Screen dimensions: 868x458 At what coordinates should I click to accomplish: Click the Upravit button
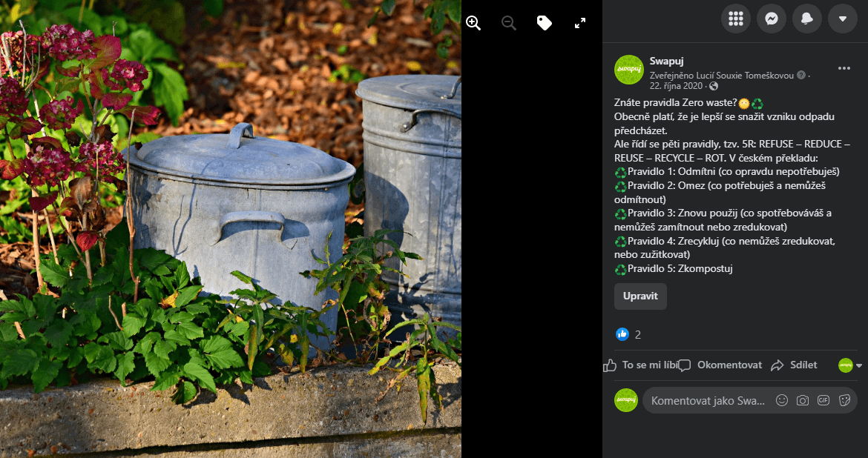[640, 296]
